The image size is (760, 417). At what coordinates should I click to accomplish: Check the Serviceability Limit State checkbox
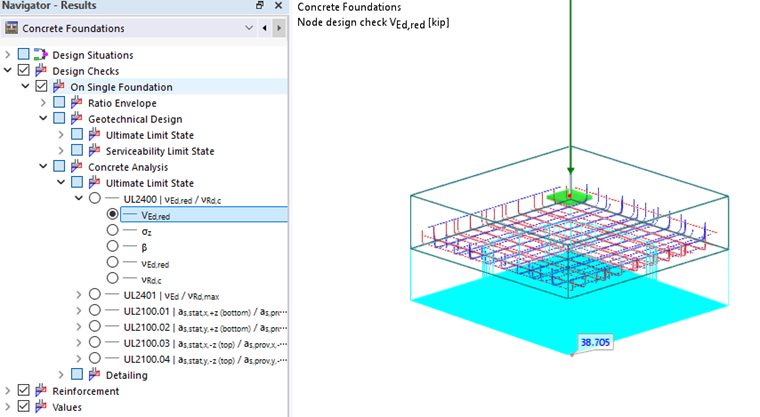(x=77, y=150)
